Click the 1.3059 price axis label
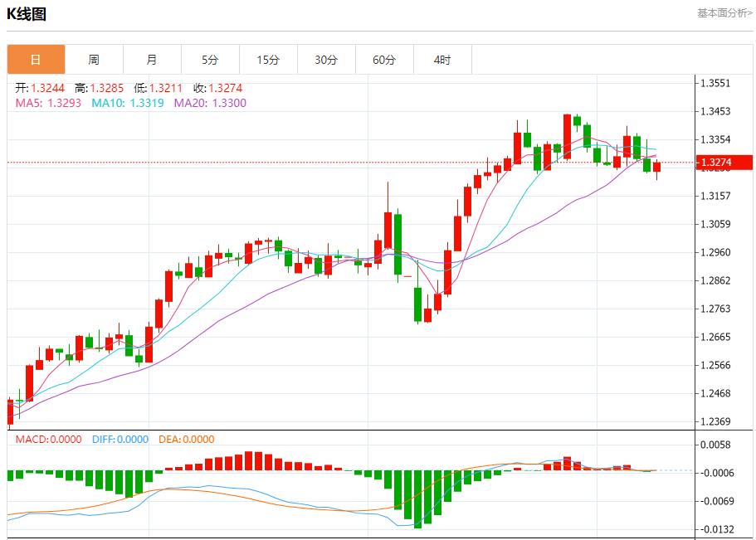The height and width of the screenshot is (540, 756). [715, 224]
